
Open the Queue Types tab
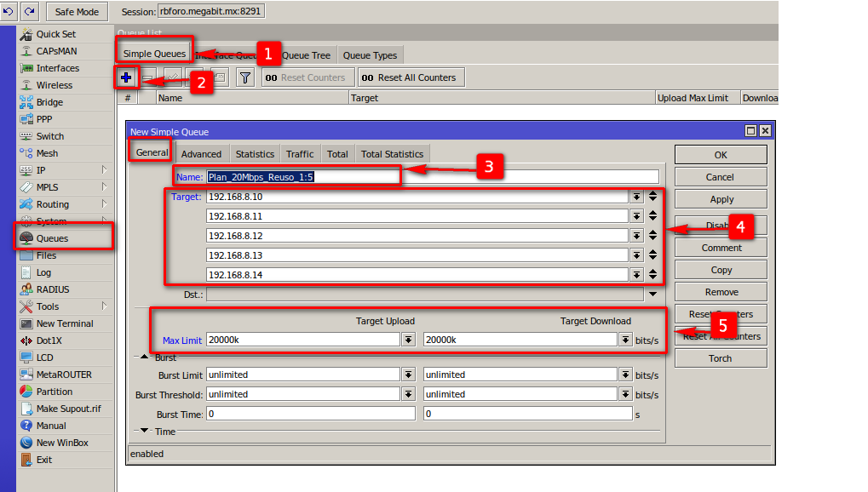pos(370,55)
